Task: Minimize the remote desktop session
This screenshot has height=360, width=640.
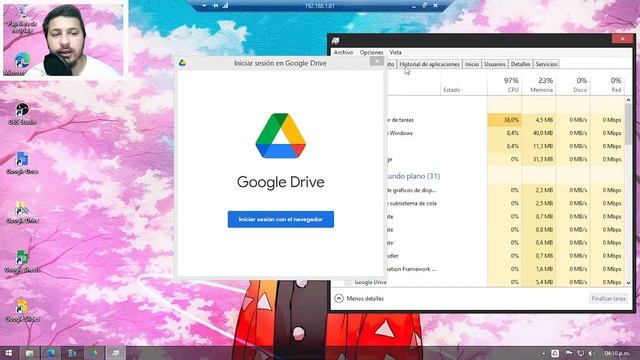Action: tap(414, 6)
